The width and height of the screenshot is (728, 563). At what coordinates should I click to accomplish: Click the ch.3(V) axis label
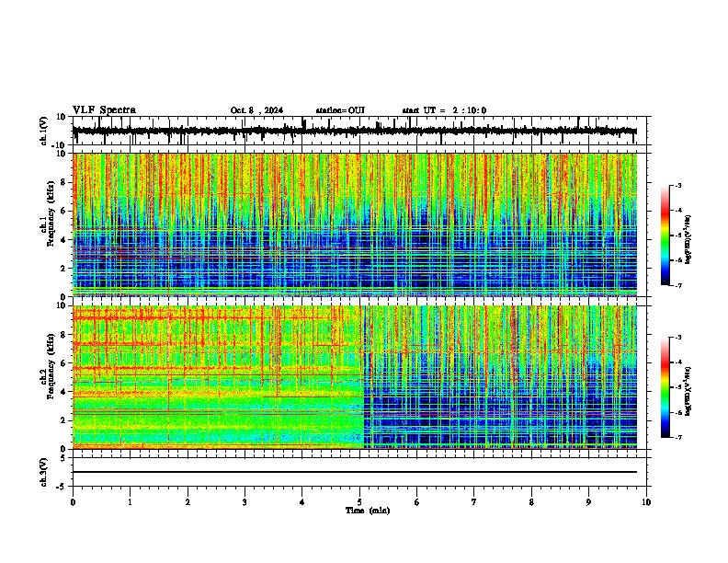click(44, 472)
